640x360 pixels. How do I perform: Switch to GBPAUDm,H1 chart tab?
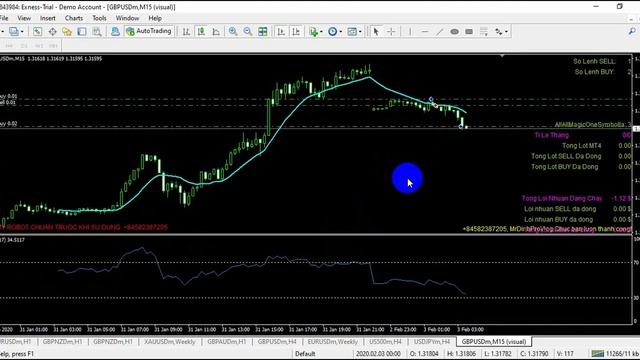click(x=227, y=342)
